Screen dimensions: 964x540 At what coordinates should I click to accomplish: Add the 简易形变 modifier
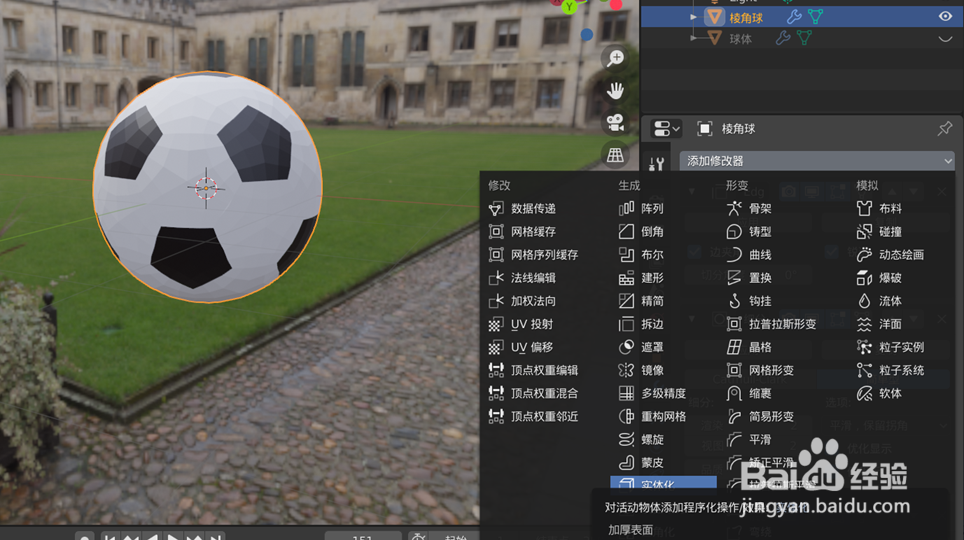click(x=760, y=416)
